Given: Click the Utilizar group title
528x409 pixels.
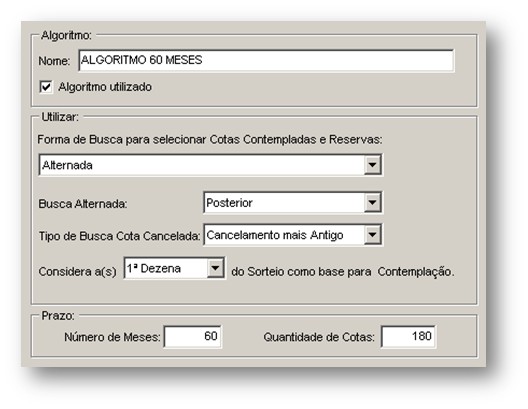Looking at the screenshot, I should (x=60, y=117).
